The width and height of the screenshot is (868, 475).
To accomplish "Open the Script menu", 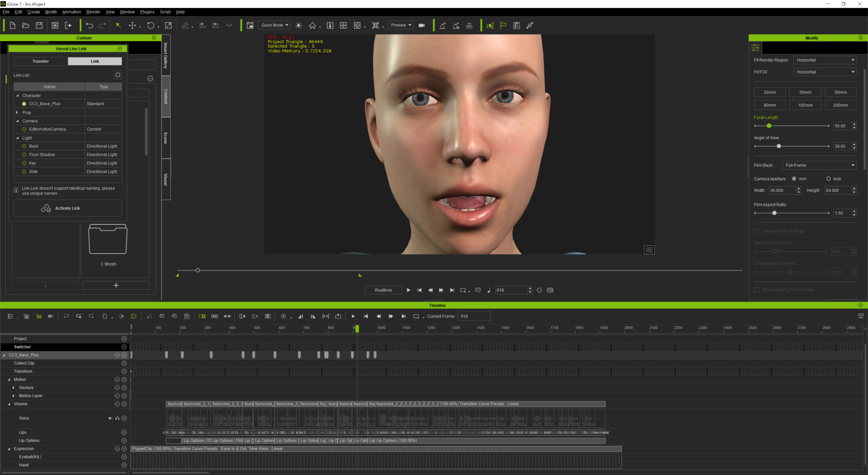I will (x=165, y=12).
